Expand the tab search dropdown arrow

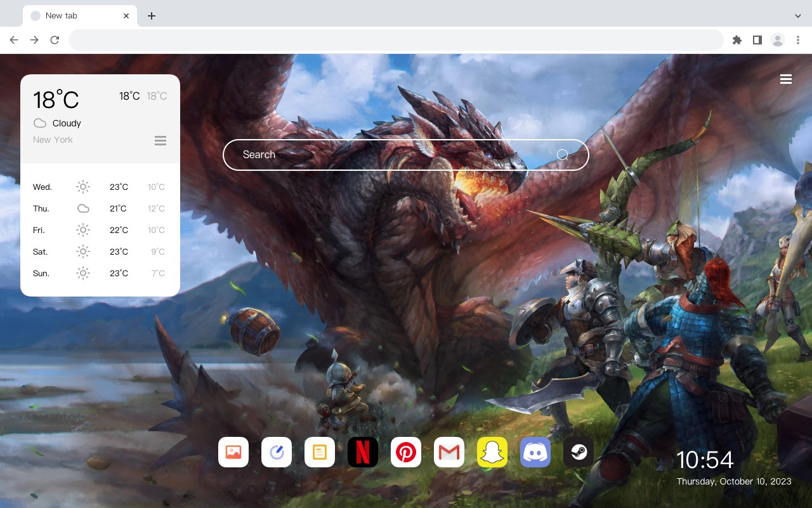(798, 16)
